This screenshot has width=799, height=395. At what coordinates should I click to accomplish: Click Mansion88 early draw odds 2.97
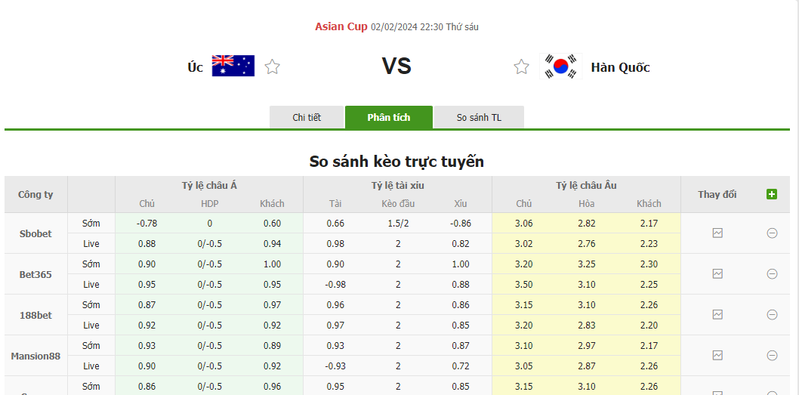click(587, 346)
